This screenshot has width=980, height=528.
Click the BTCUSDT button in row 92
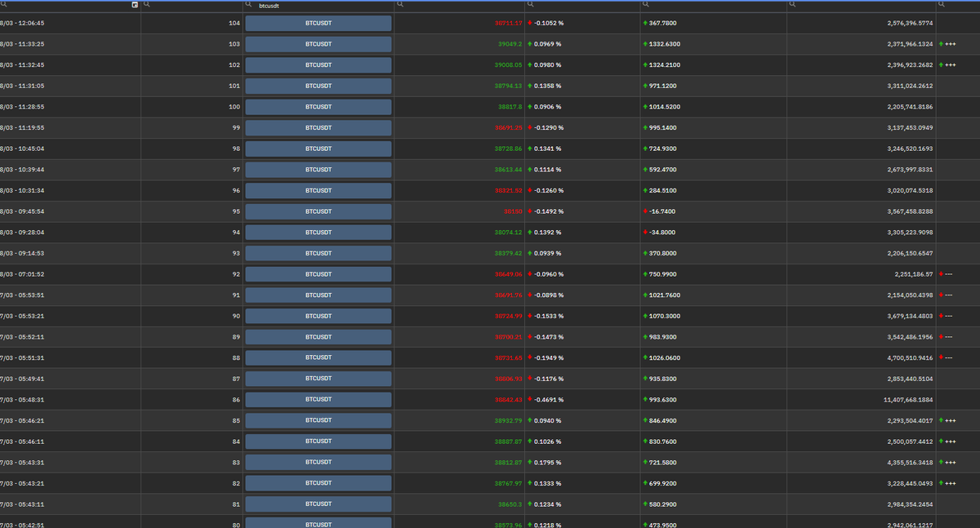318,274
